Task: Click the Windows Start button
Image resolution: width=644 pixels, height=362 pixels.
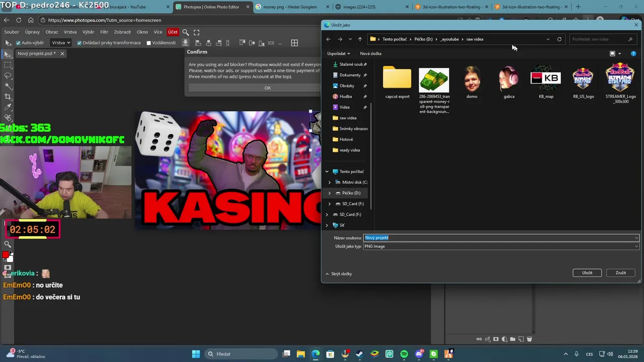Action: (196, 354)
